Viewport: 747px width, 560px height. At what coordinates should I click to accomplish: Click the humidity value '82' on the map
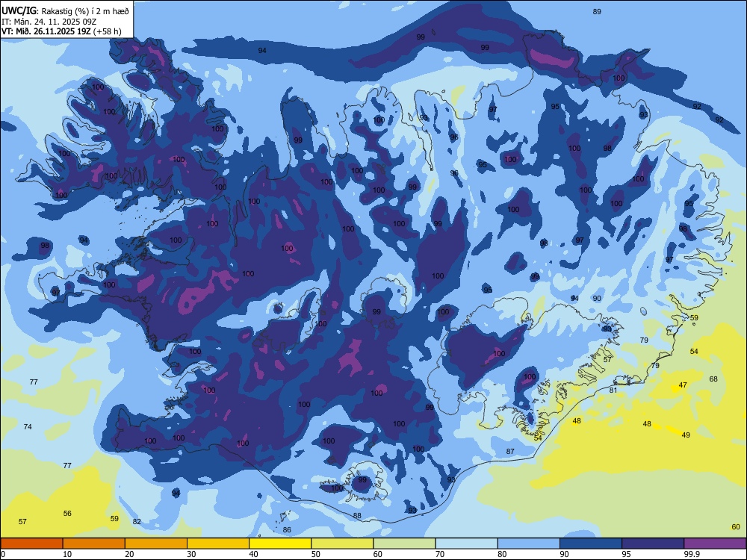point(137,521)
